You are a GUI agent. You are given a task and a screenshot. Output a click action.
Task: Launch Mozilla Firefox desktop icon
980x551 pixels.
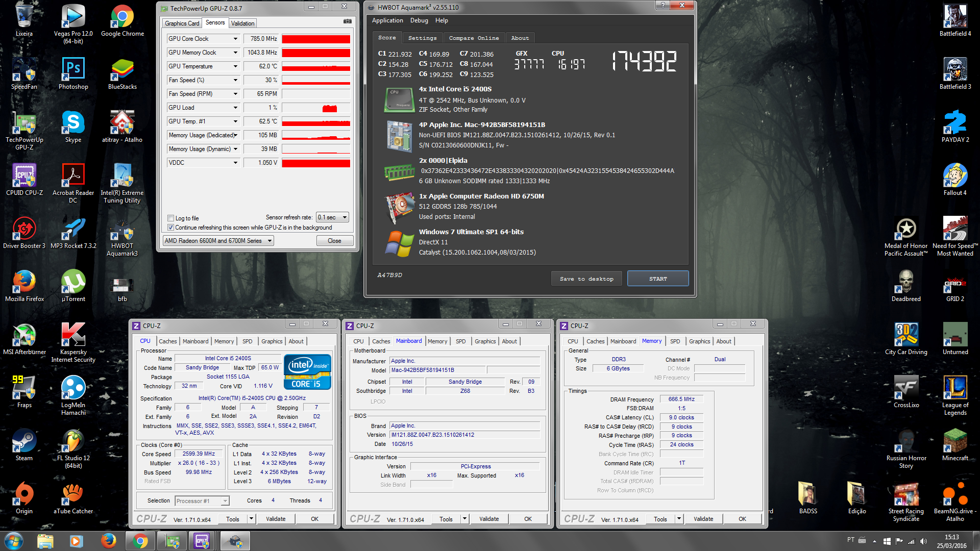tap(24, 286)
